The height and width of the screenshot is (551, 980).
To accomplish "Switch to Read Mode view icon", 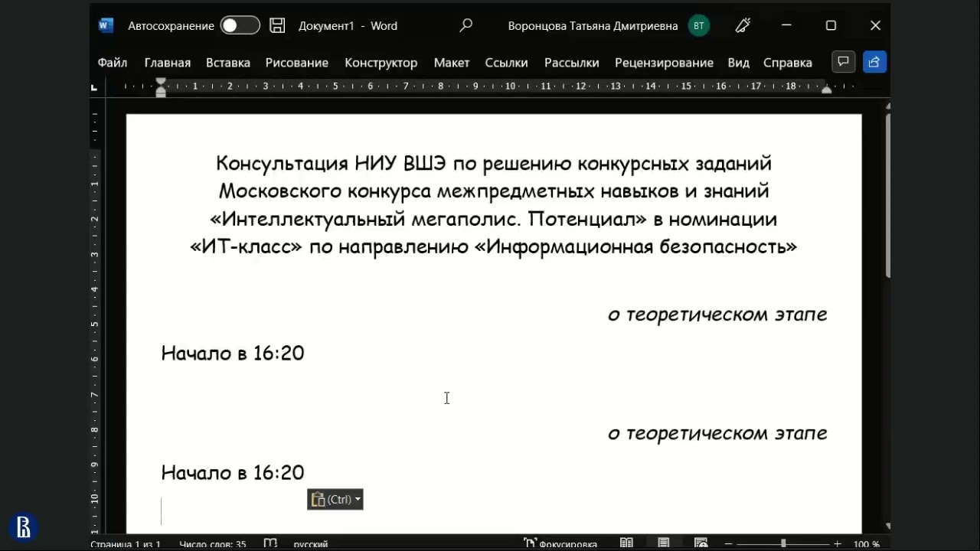I will click(626, 544).
